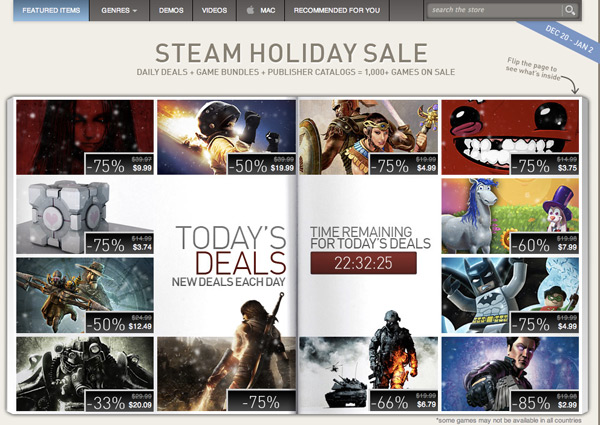Click the 22:32:25 countdown timer
600x425 pixels.
coord(363,263)
